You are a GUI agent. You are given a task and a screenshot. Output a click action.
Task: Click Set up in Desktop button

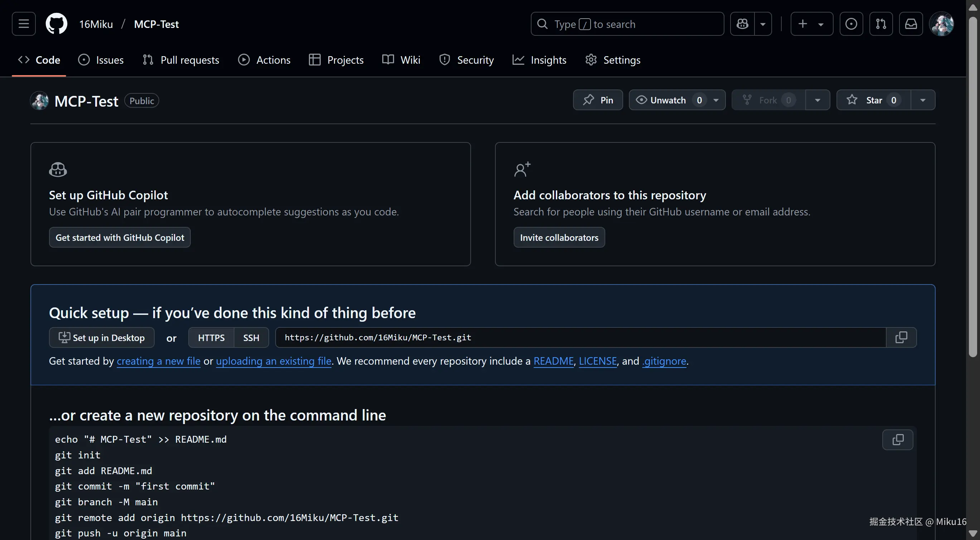pos(102,338)
